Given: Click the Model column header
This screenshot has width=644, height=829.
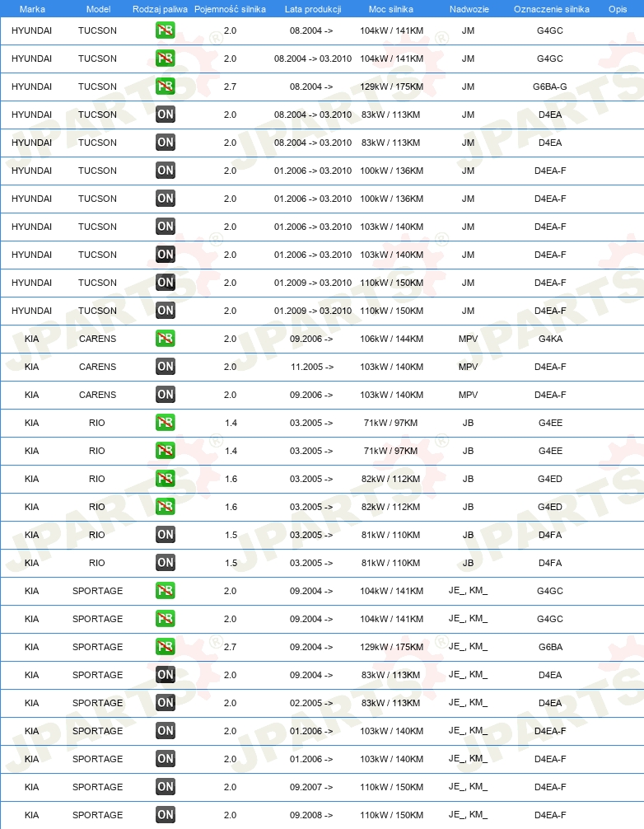Looking at the screenshot, I should (x=98, y=9).
